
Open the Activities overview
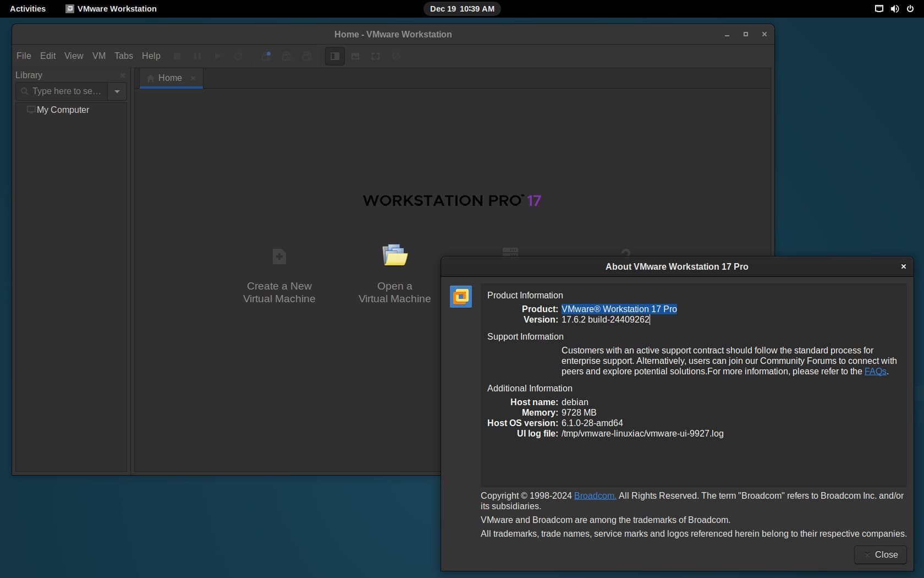pos(28,9)
